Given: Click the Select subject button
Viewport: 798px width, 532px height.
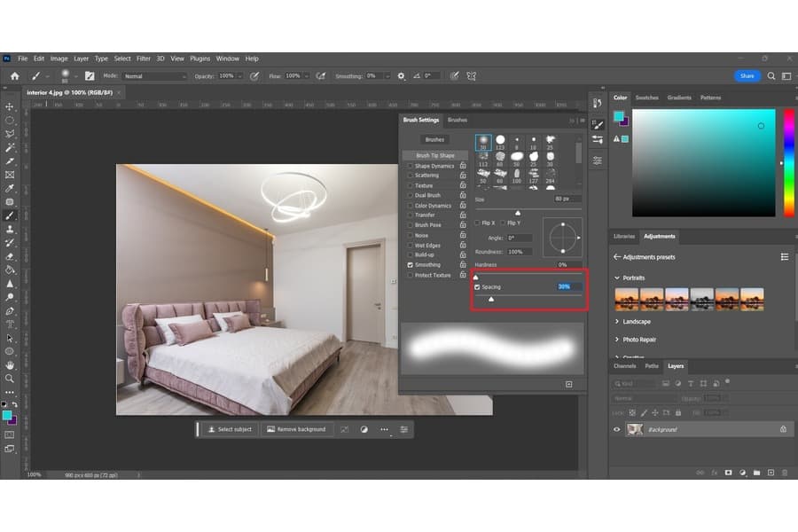Looking at the screenshot, I should (x=230, y=429).
